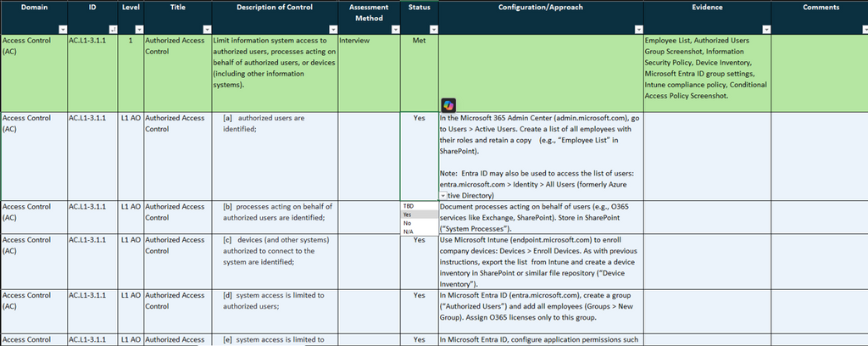Select the 'Access Control (AC)' domain in row [c]
868x346 pixels.
pyautogui.click(x=34, y=261)
